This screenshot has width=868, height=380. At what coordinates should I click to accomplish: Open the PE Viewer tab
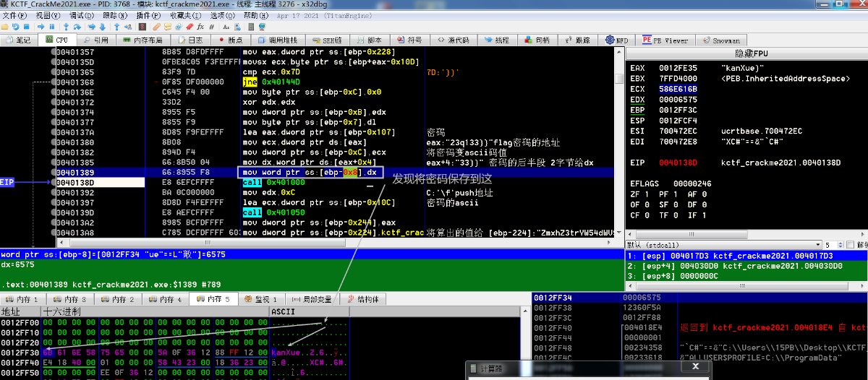pyautogui.click(x=665, y=40)
